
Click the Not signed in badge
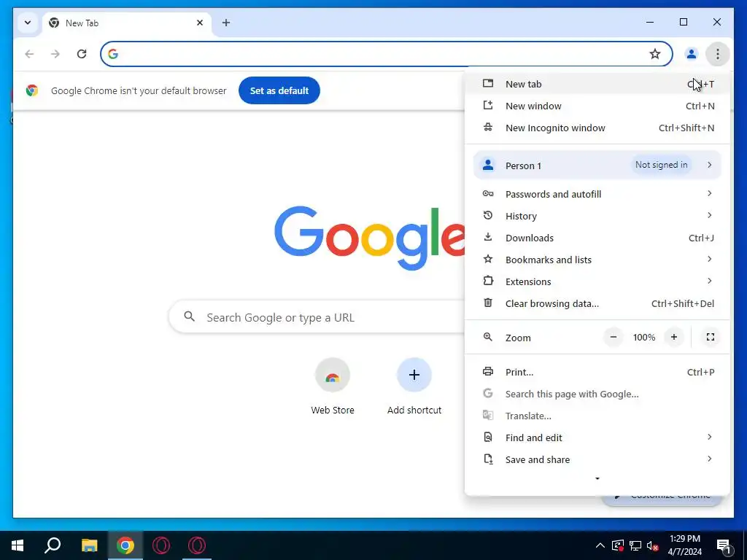point(661,165)
